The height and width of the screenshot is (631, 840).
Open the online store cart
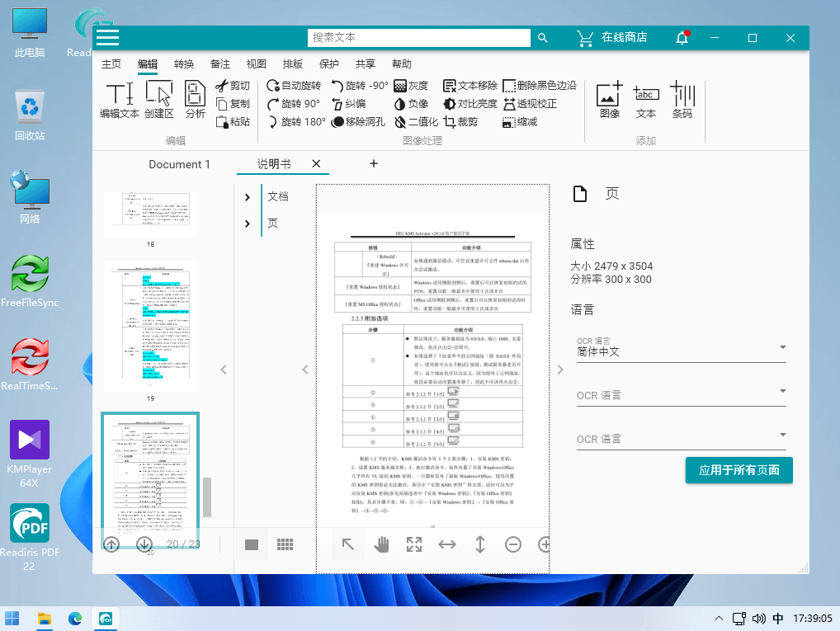611,37
